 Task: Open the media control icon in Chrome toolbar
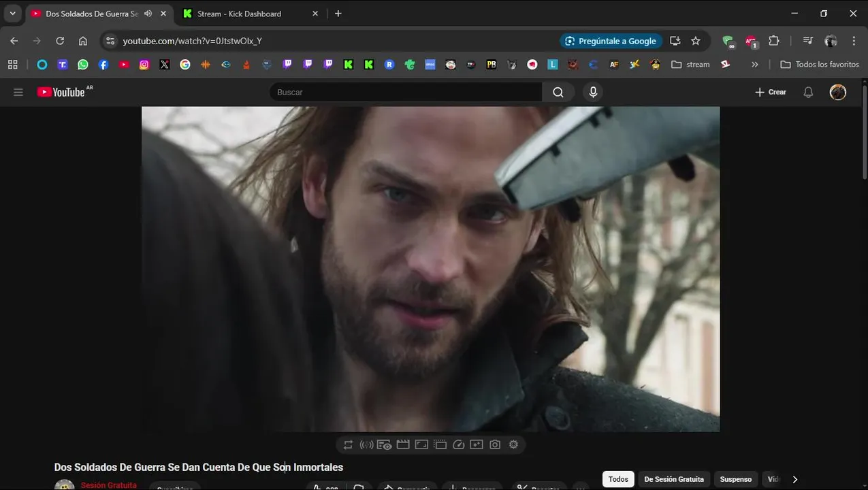coord(808,41)
